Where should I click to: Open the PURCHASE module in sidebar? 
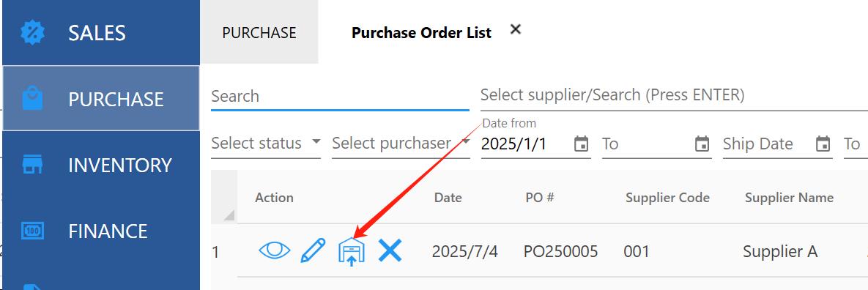tap(101, 99)
